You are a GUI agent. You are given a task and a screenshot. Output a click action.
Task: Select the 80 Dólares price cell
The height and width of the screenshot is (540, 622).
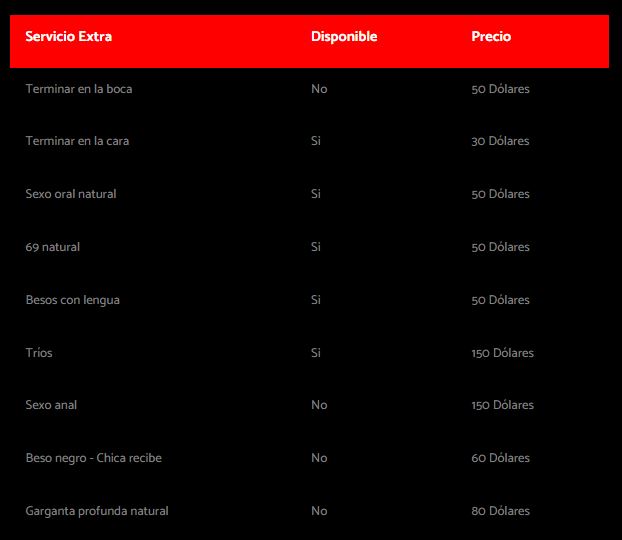pos(501,511)
